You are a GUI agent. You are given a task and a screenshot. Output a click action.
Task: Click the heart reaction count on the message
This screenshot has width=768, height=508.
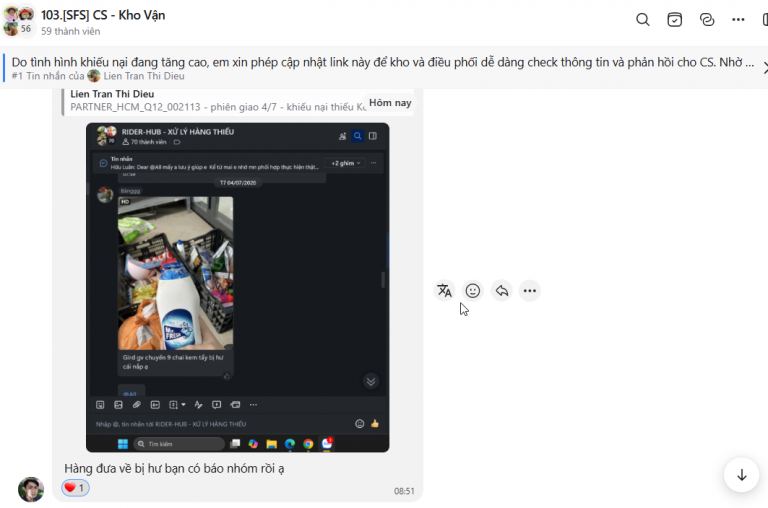(75, 488)
